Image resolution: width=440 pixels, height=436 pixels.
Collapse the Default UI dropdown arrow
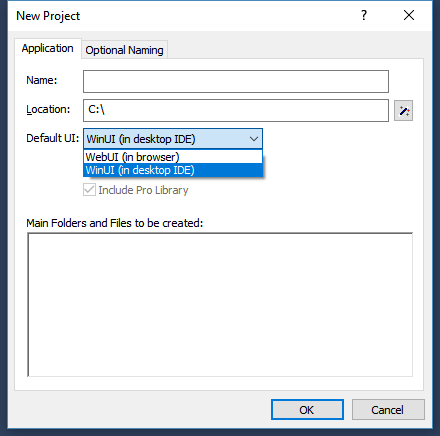[254, 139]
